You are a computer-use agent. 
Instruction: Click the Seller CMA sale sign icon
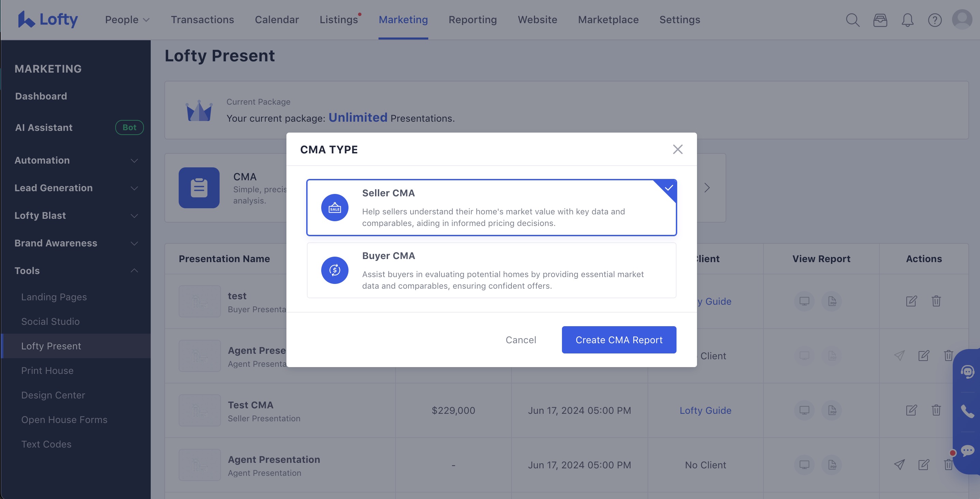pos(335,208)
